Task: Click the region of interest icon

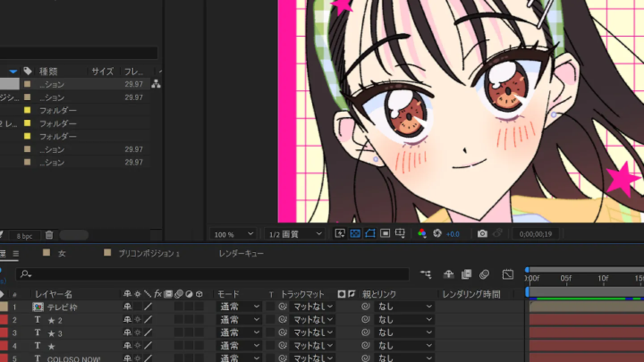Action: pyautogui.click(x=385, y=233)
